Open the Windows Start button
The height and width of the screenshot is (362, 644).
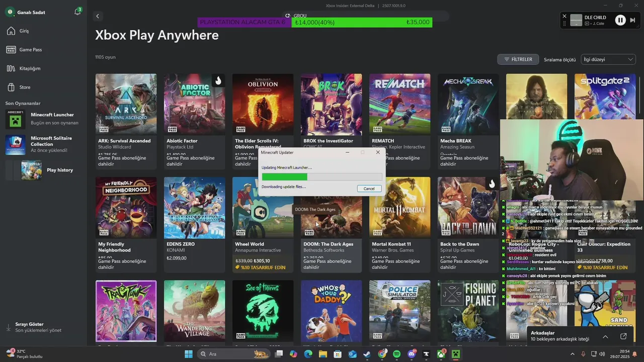(189, 354)
